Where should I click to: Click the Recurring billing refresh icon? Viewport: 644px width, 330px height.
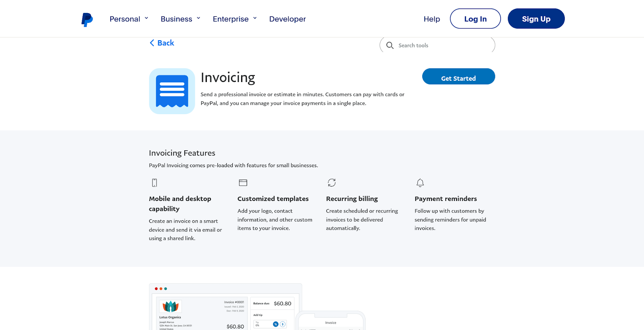332,183
